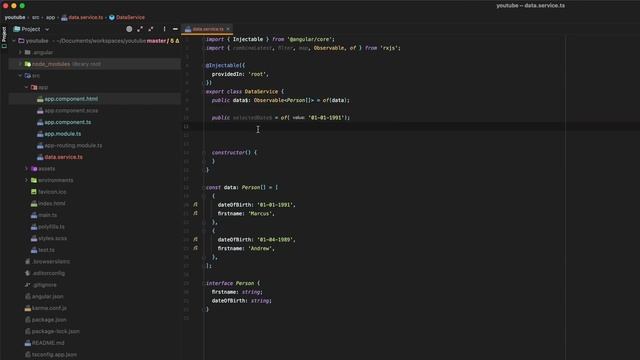Collapse the app folder
This screenshot has width=640, height=360.
tap(27, 87)
